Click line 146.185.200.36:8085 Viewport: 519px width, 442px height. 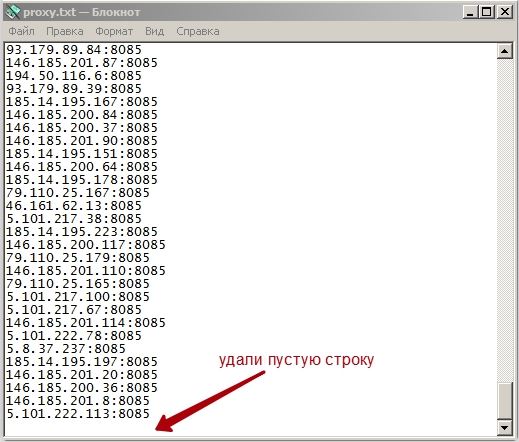(82, 388)
